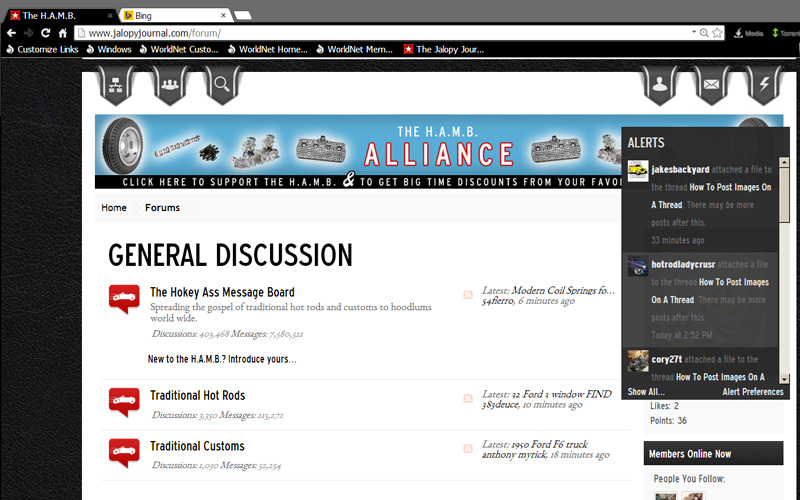
Task: Go to browser home icon
Action: coord(62,33)
